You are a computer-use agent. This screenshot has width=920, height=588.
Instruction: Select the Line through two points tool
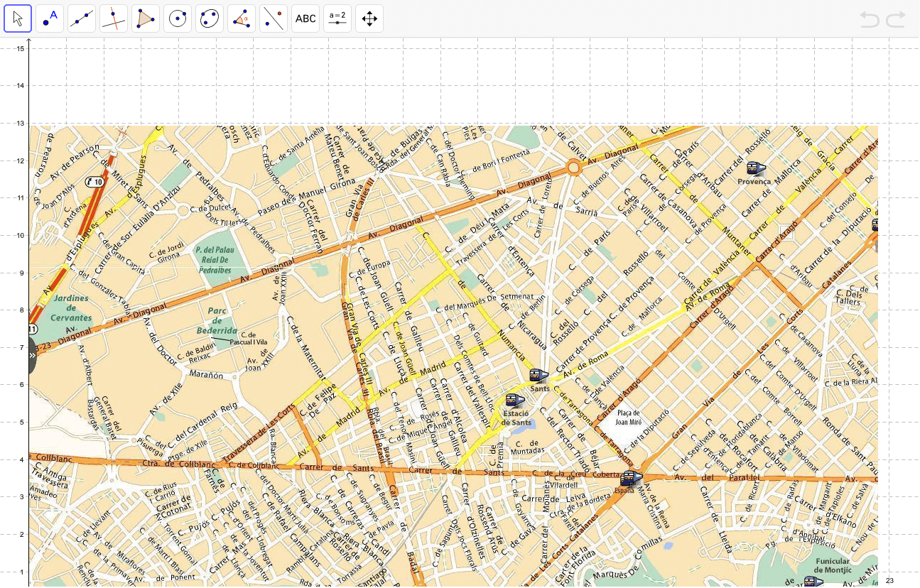pos(82,18)
